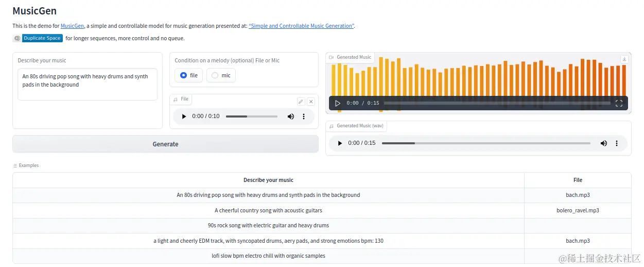Select bach.mp3 in the 80s pop row

point(578,195)
